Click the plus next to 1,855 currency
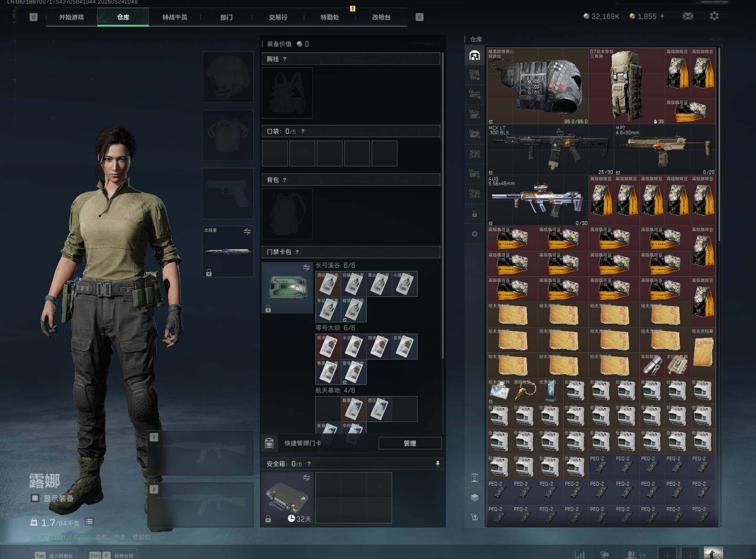Image resolution: width=756 pixels, height=559 pixels. 662,16
